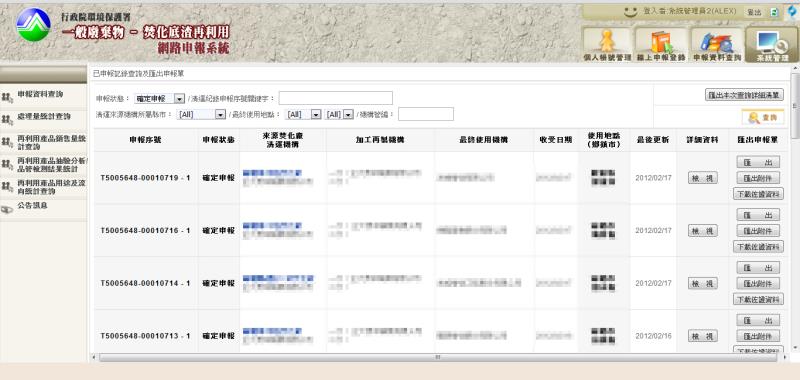This screenshot has width=800, height=380.
Task: Click the agency mountain logo
Action: tap(33, 24)
